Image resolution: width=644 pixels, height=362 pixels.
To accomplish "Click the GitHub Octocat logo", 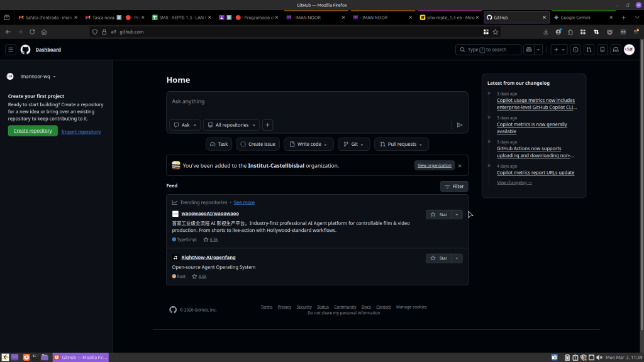I will coord(25,50).
